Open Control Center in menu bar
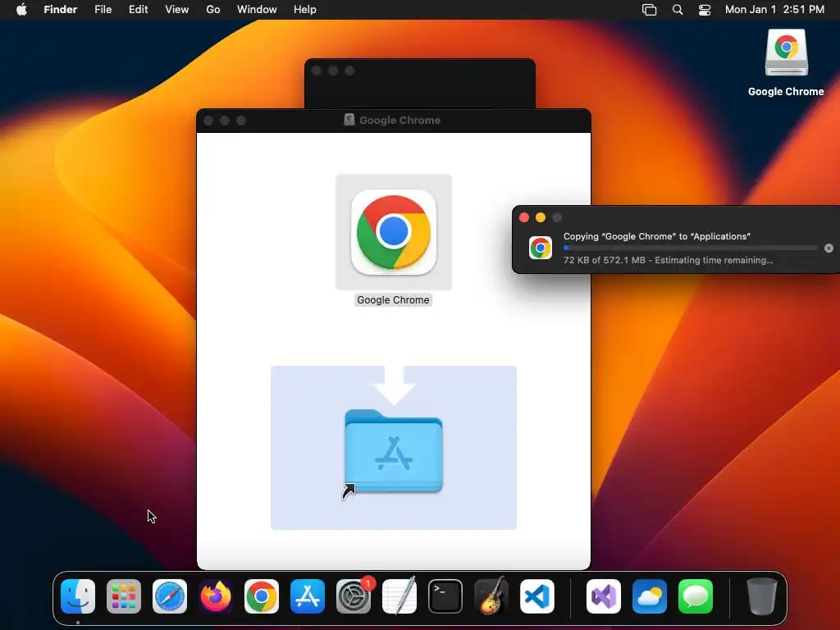The width and height of the screenshot is (840, 630). tap(705, 10)
